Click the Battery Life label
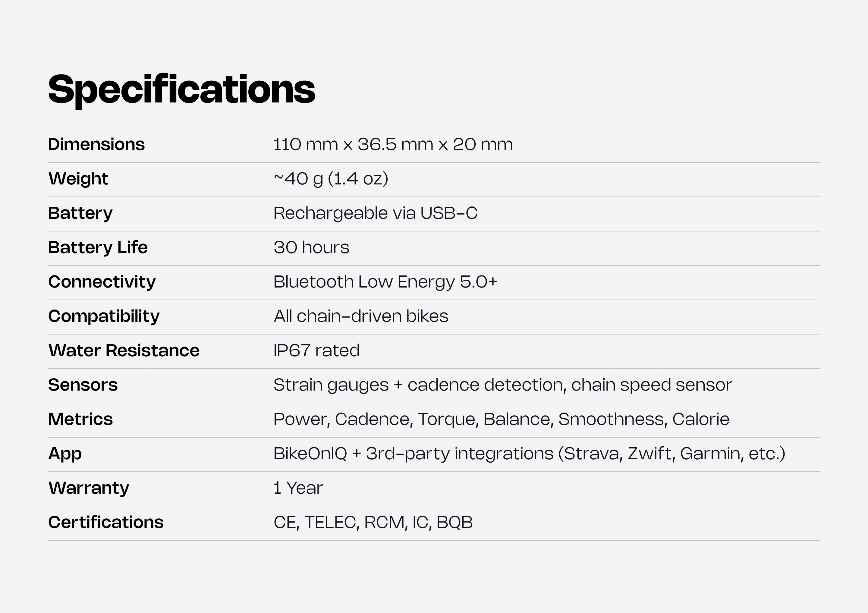 coord(98,247)
